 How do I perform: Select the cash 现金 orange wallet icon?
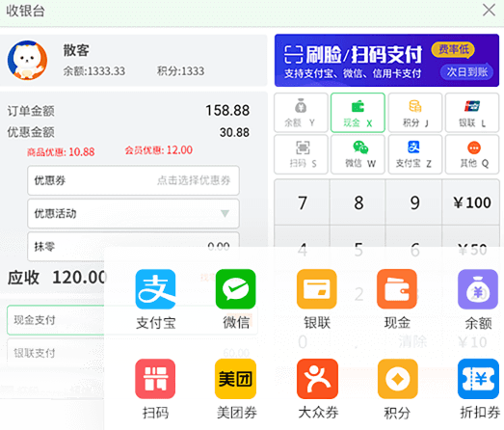397,289
